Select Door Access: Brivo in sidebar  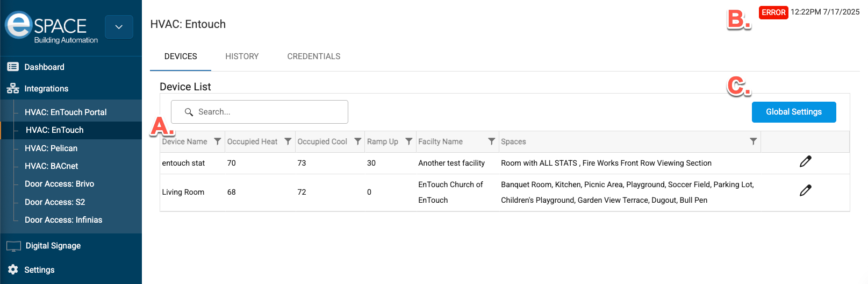tap(59, 184)
